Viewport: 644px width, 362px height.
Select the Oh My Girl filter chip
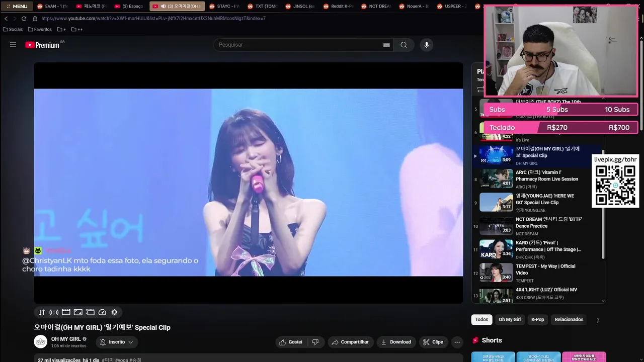click(510, 320)
